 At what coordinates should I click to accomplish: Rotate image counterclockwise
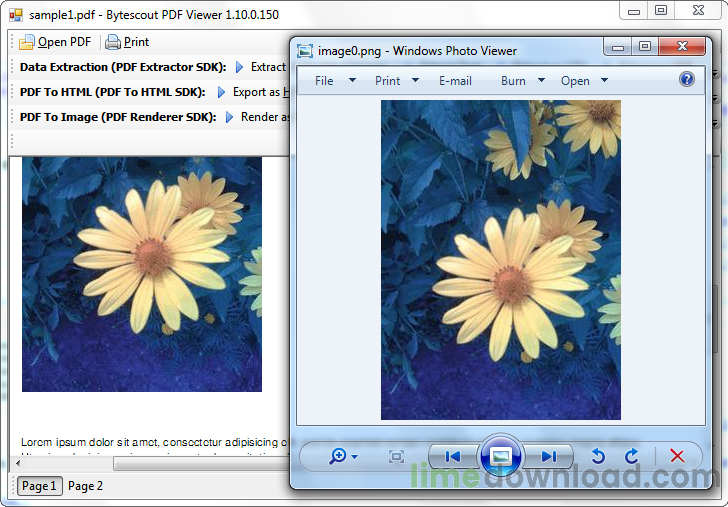tap(598, 456)
